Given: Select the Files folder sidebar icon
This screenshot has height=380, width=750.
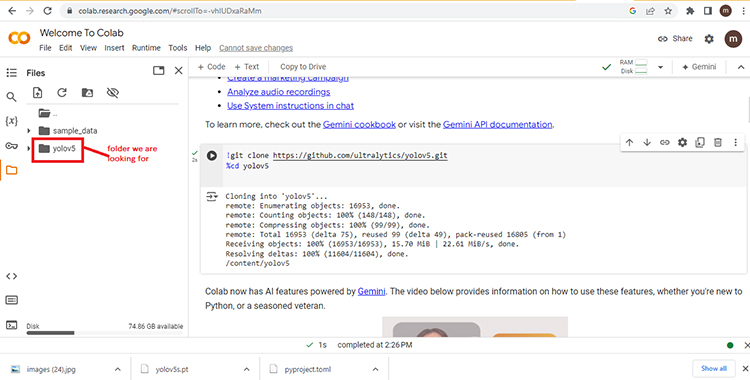Looking at the screenshot, I should (11, 170).
